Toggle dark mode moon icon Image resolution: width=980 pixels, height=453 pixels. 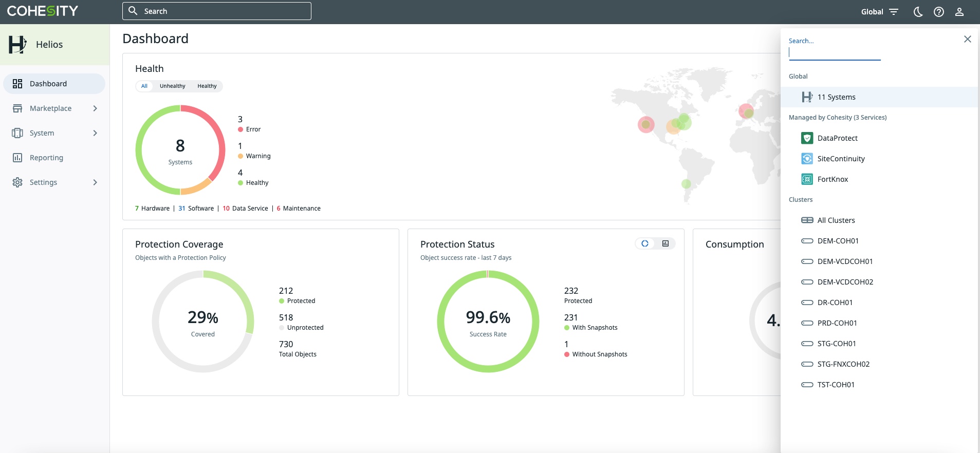pyautogui.click(x=918, y=12)
